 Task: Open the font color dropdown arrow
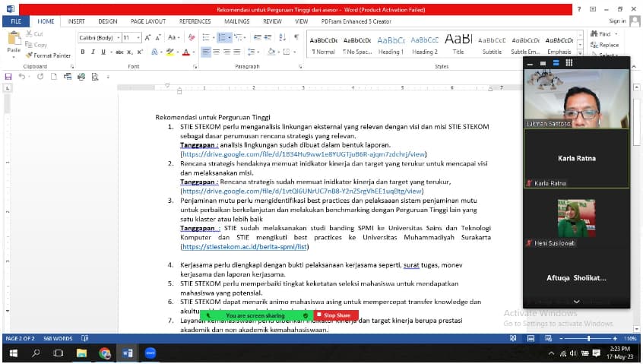(193, 52)
